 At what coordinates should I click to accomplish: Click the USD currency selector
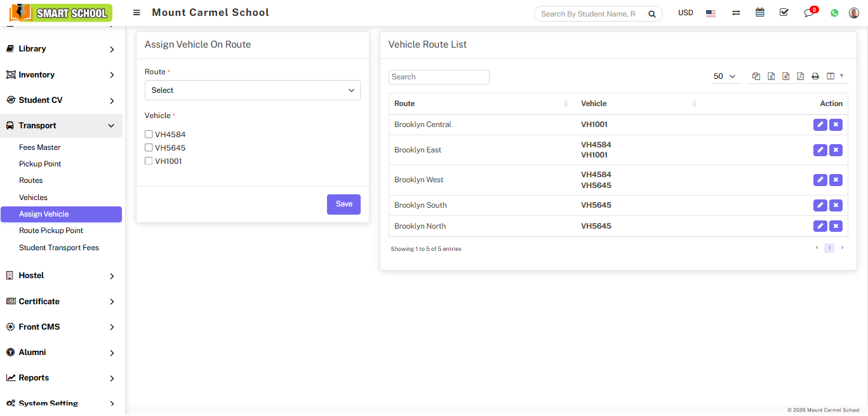(x=685, y=13)
